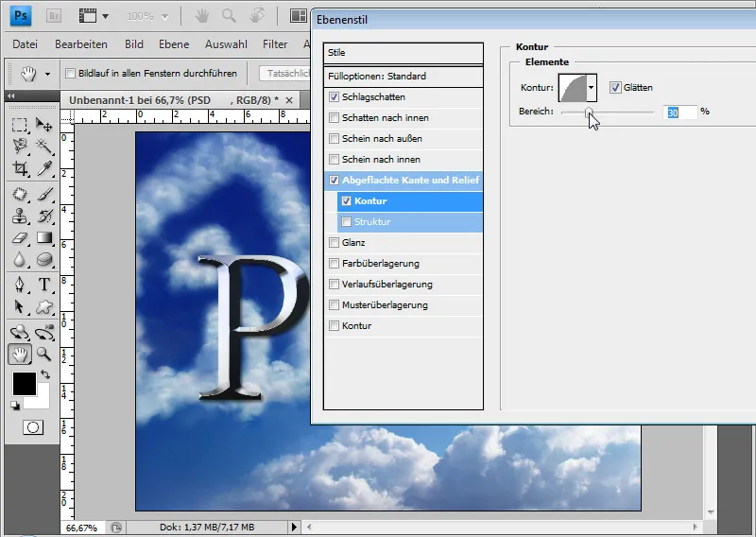756x537 pixels.
Task: Toggle Quick Mask mode
Action: tap(33, 427)
